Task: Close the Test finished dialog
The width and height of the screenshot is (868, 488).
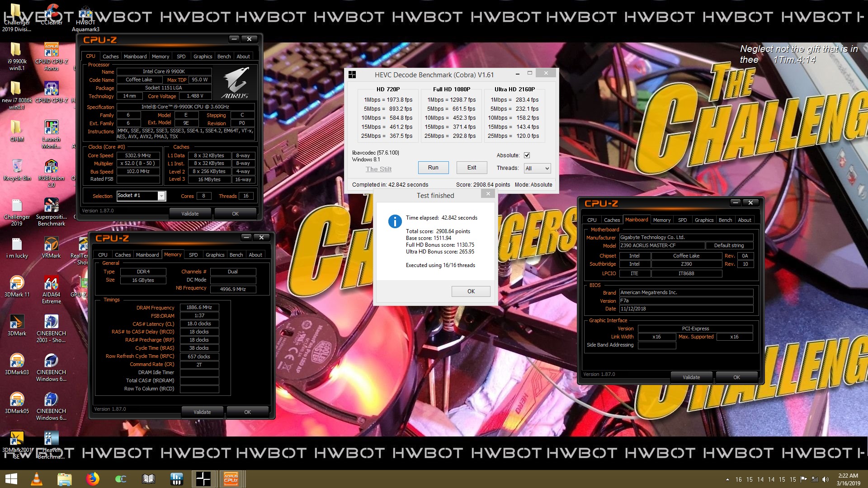Action: [488, 194]
